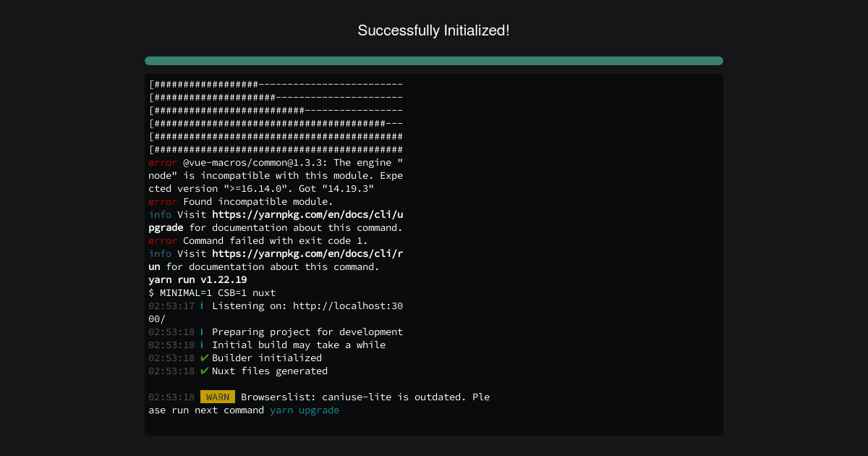This screenshot has width=868, height=456.
Task: Click the 02:53:17 timestamp
Action: (171, 305)
